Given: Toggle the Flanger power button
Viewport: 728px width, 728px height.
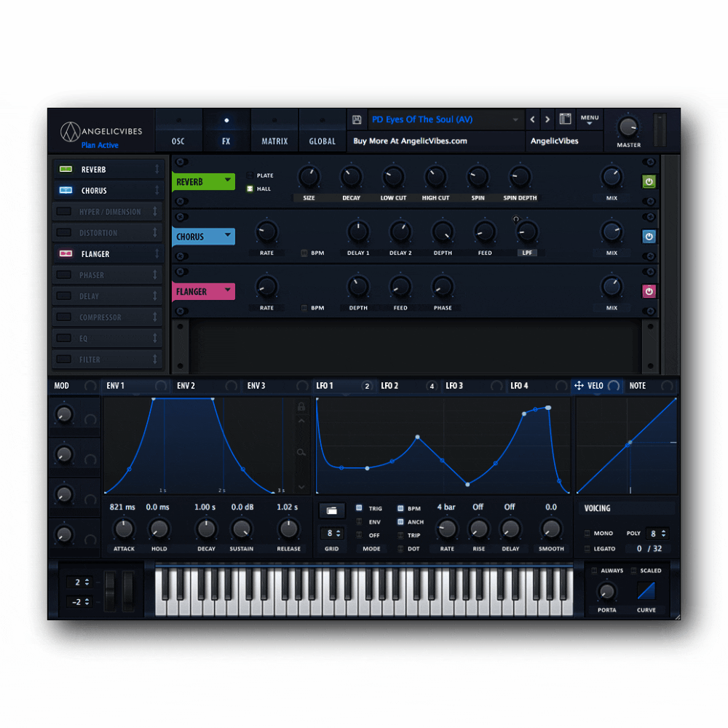Looking at the screenshot, I should coord(649,291).
